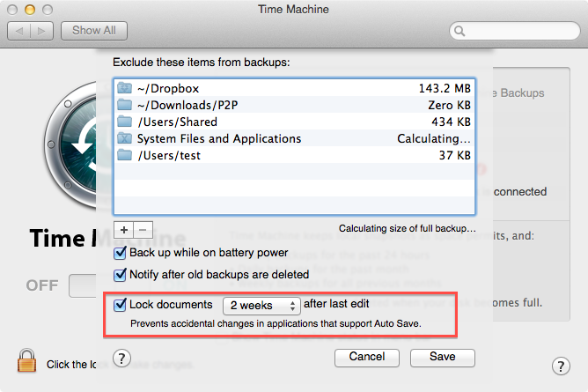Click the Dropbox folder icon in the list
Viewport: 588px width, 392px height.
coord(124,88)
